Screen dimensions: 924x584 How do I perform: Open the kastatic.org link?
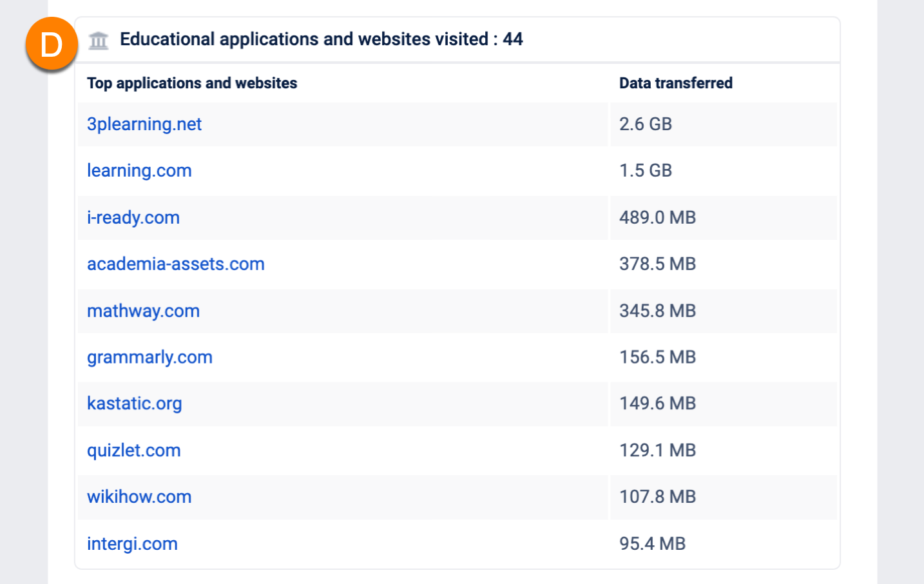(x=135, y=404)
